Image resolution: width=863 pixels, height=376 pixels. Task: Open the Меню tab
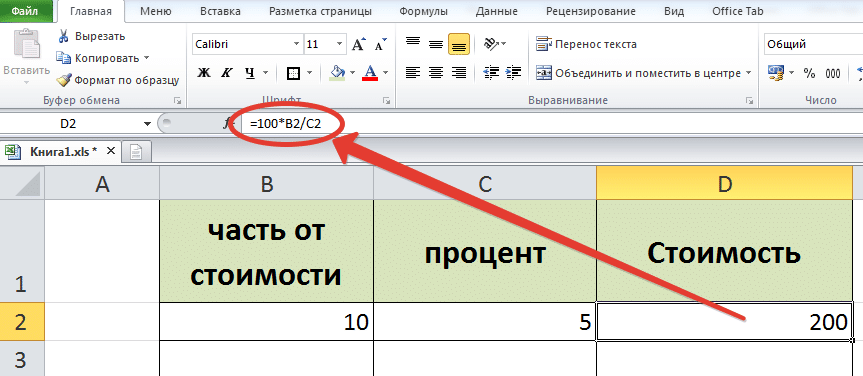point(156,11)
